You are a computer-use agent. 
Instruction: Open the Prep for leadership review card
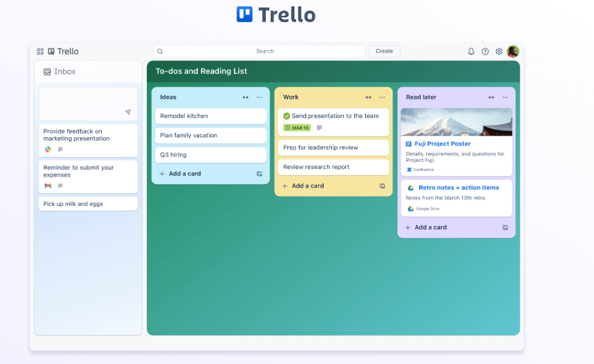[333, 147]
